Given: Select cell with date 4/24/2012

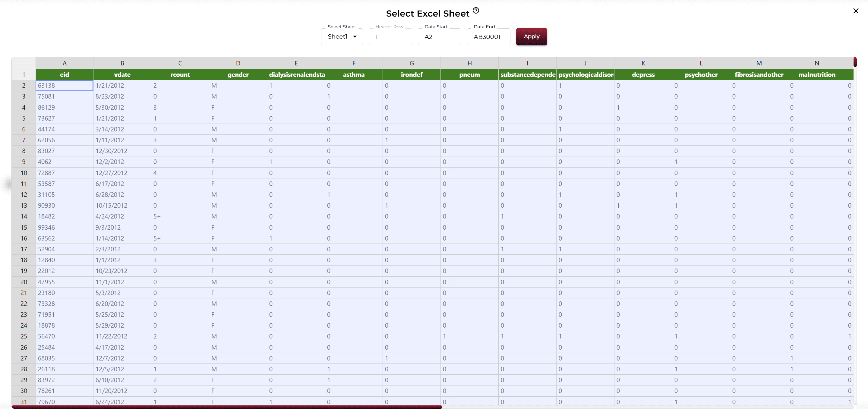Looking at the screenshot, I should [122, 216].
